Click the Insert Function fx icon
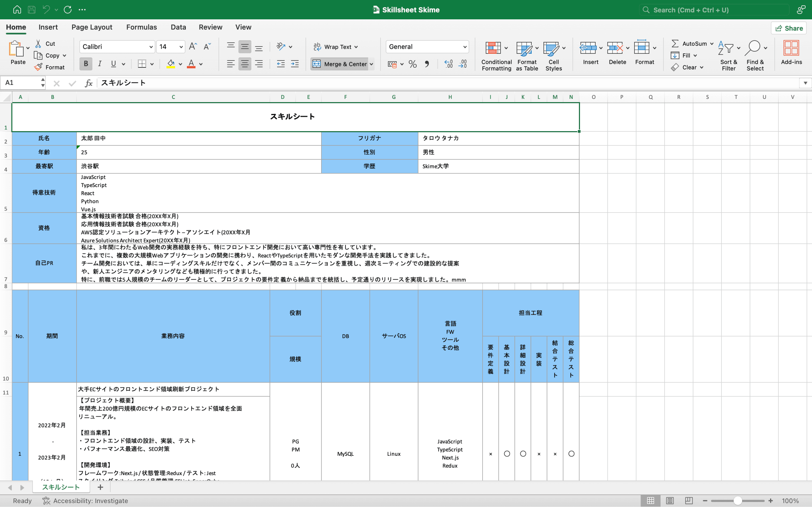The width and height of the screenshot is (812, 507). (88, 83)
